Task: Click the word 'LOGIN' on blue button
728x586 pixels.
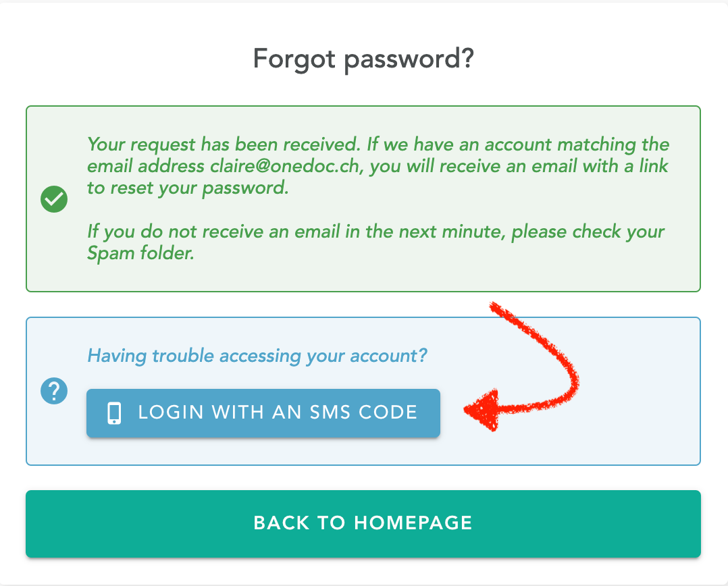Action: click(x=171, y=412)
